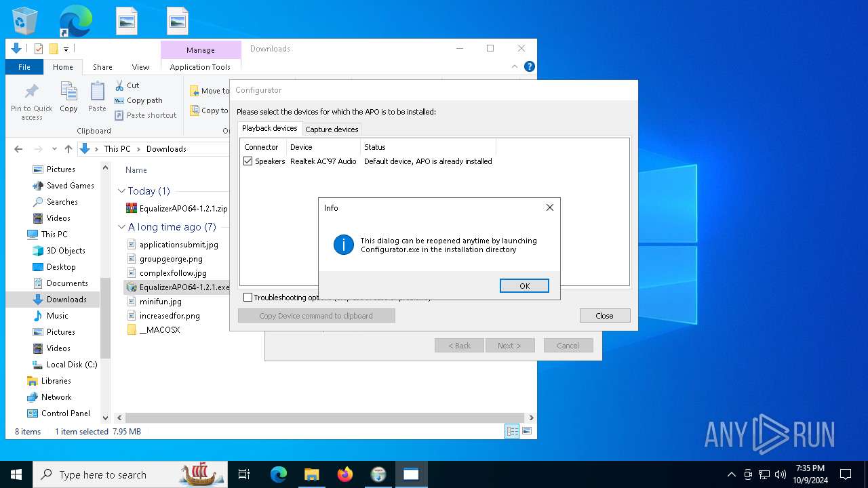Screen dimensions: 868x488
Task: Select groupgeorge.png file
Action: click(165, 259)
